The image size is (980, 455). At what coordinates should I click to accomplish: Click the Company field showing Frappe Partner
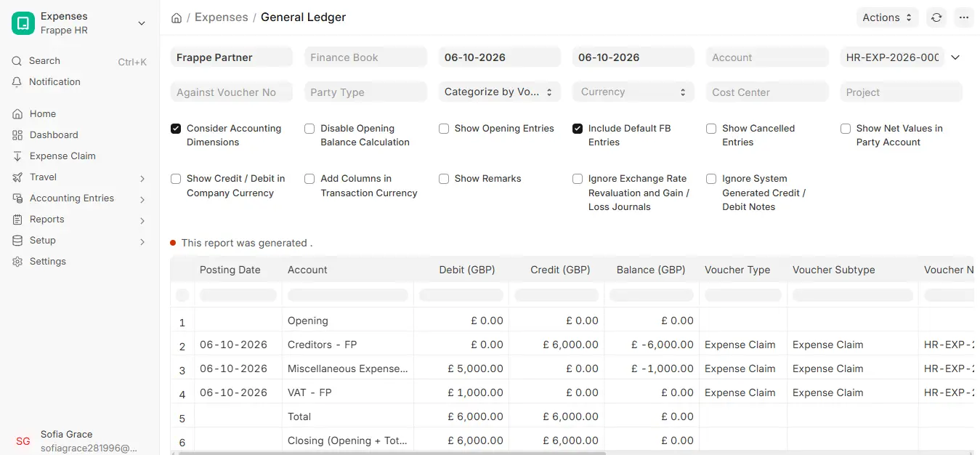click(x=231, y=57)
